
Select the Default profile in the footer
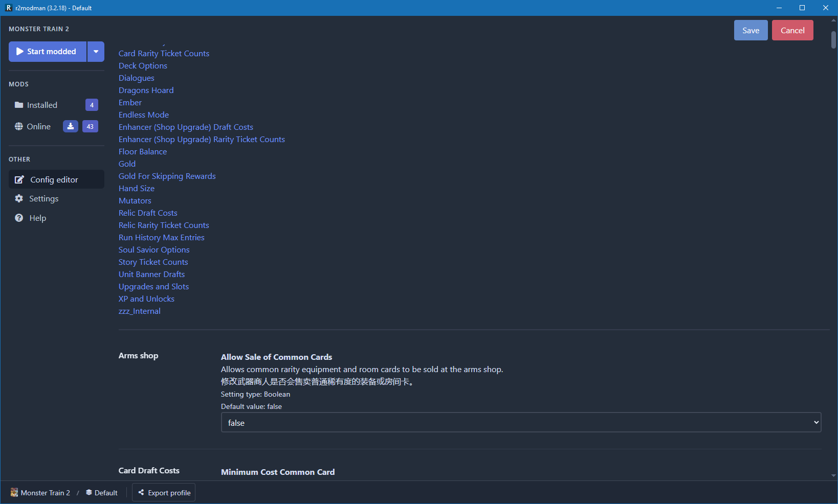102,492
